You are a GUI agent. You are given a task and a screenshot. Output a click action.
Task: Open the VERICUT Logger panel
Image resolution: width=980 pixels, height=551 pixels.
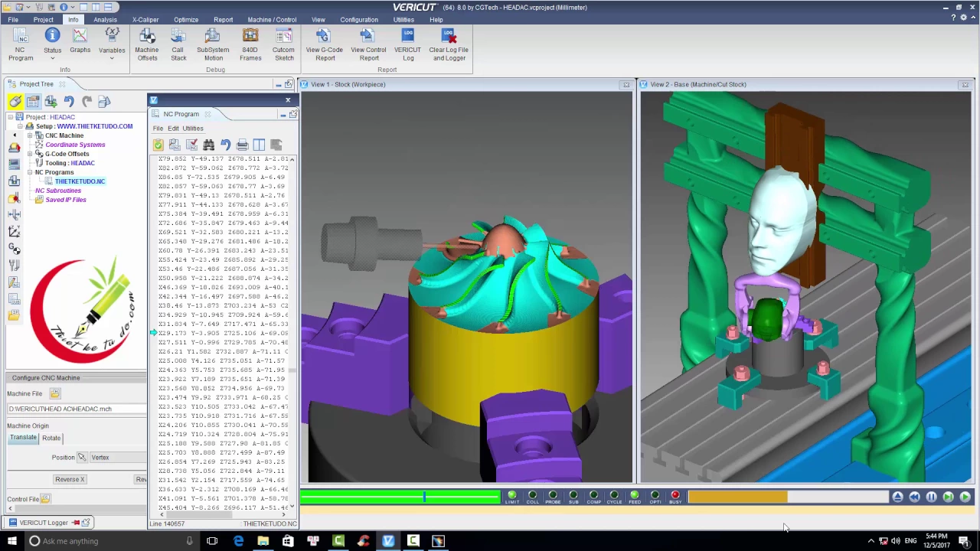[x=44, y=523]
